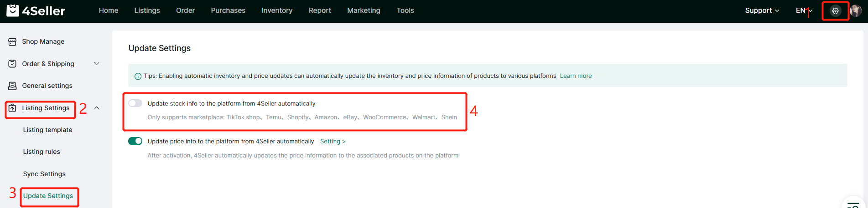Go to the Marketing menu
Screen dimensions: 868x208
pos(364,10)
